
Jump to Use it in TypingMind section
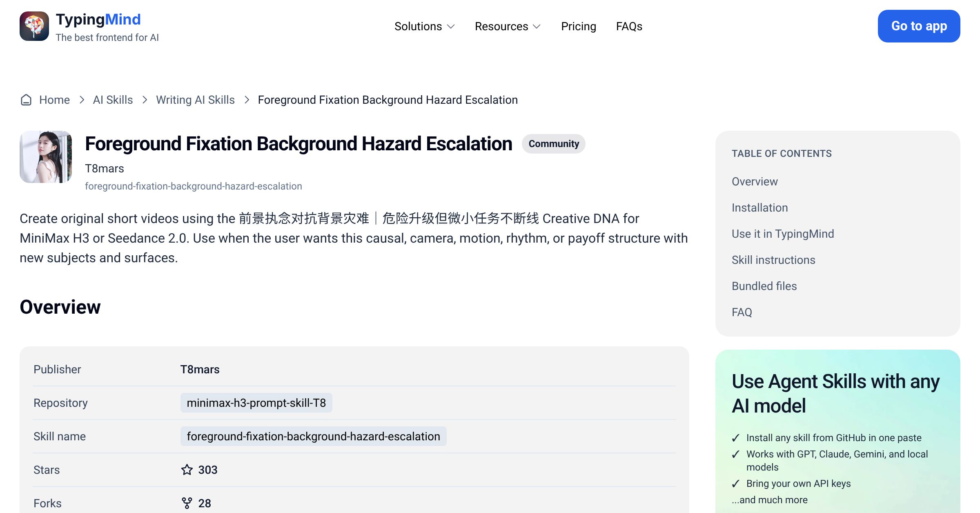[x=783, y=234]
